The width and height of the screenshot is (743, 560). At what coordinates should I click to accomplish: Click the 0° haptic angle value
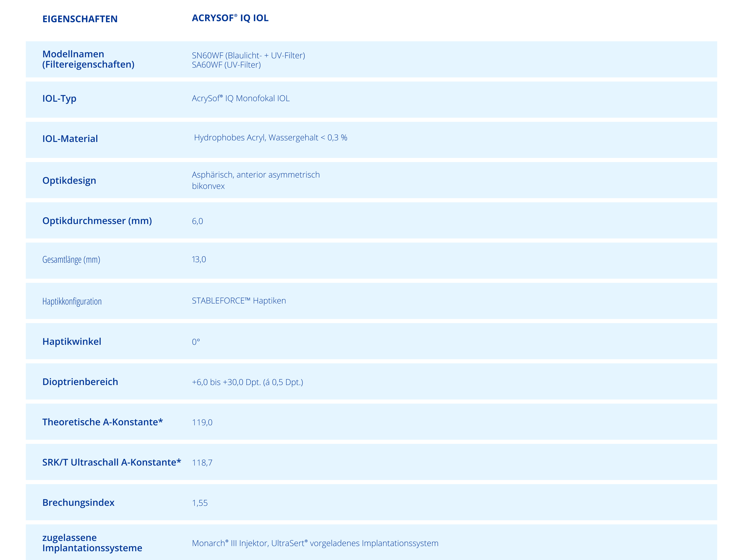click(x=196, y=342)
